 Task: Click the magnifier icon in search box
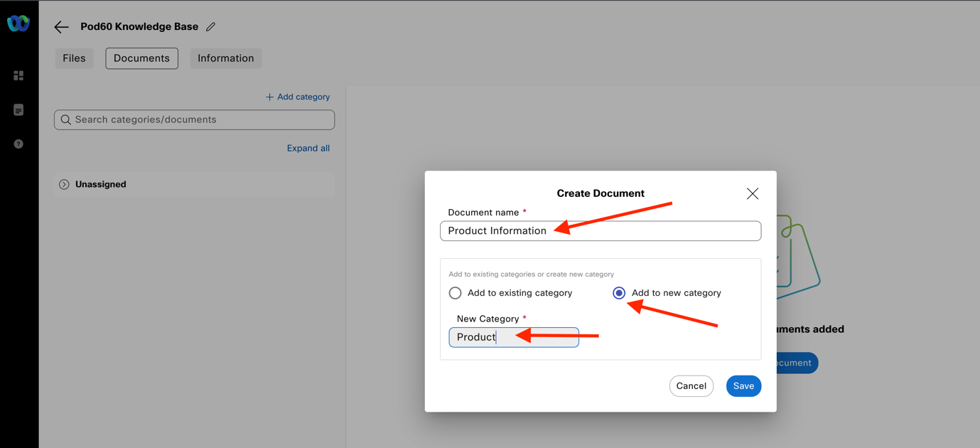click(x=66, y=120)
